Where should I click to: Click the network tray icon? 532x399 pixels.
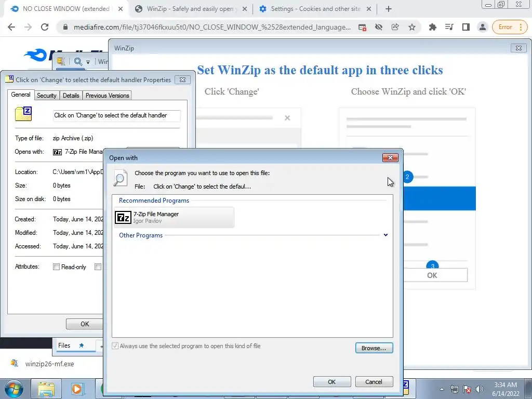tap(455, 389)
